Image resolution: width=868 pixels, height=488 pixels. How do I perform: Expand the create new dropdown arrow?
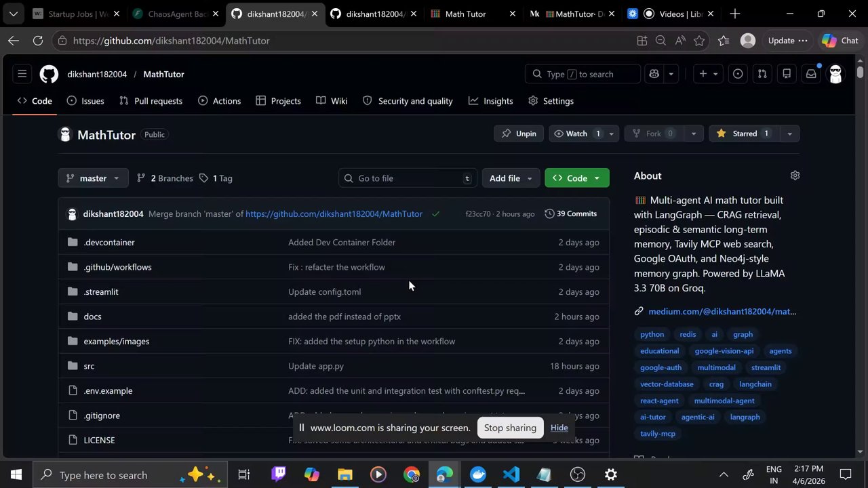click(x=715, y=74)
